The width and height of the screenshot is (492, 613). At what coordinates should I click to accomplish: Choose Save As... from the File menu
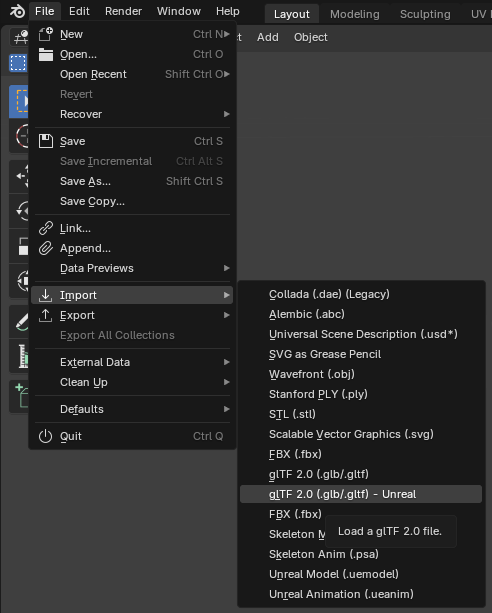[x=132, y=181]
